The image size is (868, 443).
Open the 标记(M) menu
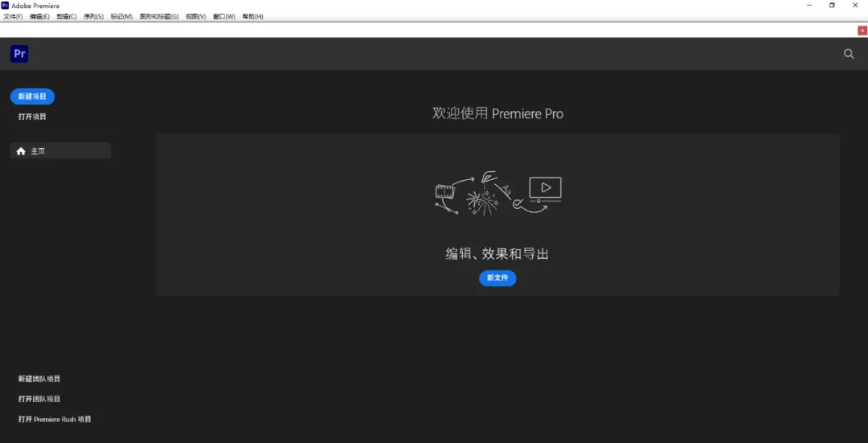coord(121,17)
